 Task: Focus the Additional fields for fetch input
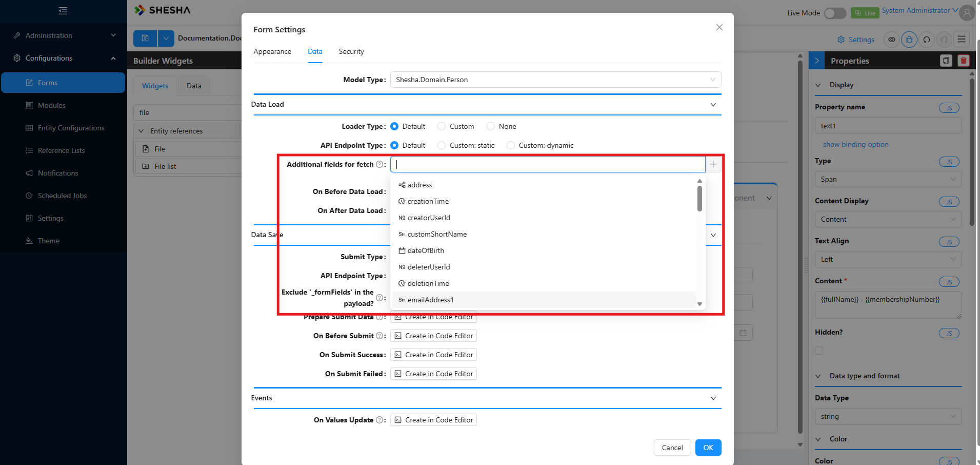pyautogui.click(x=548, y=164)
